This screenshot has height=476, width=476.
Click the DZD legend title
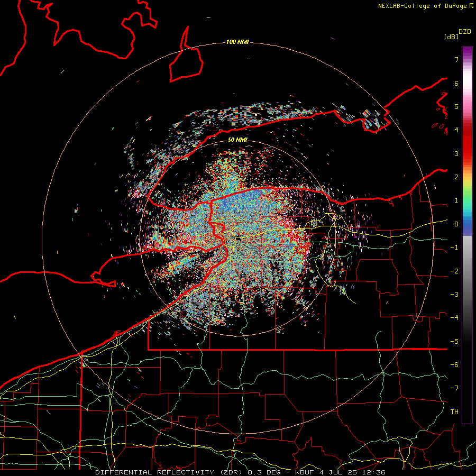click(x=465, y=32)
